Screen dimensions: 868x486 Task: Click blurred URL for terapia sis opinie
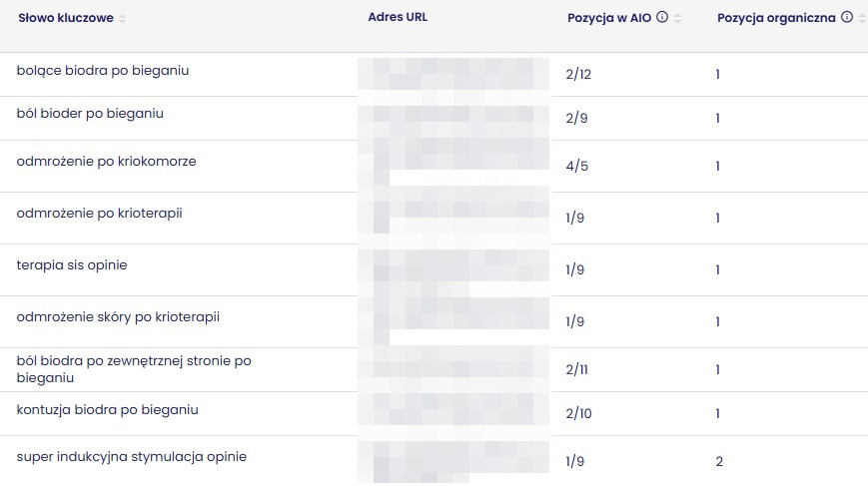[x=452, y=267]
